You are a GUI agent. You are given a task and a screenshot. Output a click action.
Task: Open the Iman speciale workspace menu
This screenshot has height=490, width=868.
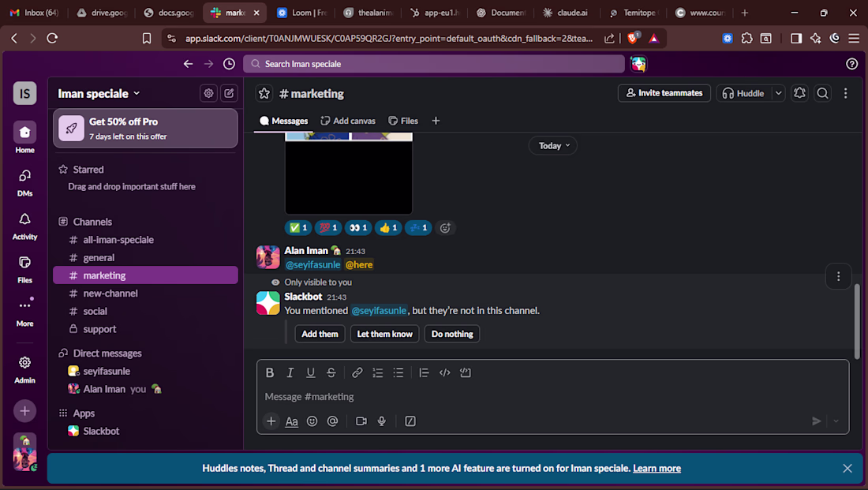click(x=99, y=94)
